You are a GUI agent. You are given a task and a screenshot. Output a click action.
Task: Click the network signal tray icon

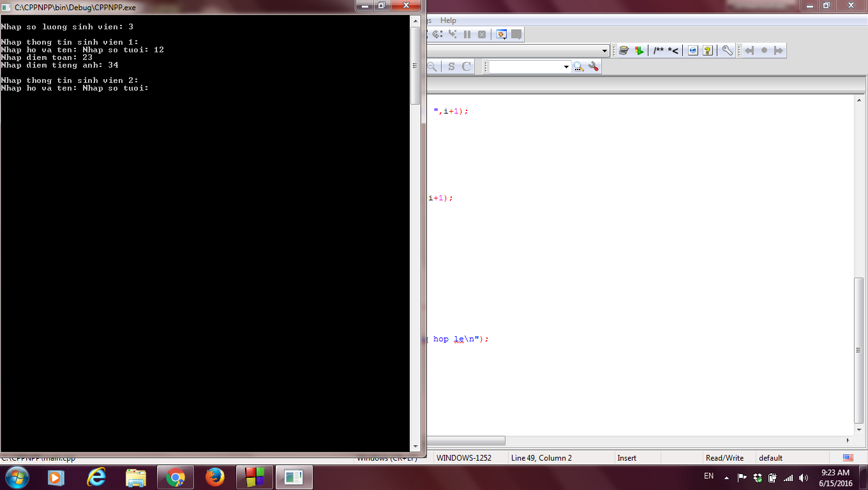click(788, 477)
